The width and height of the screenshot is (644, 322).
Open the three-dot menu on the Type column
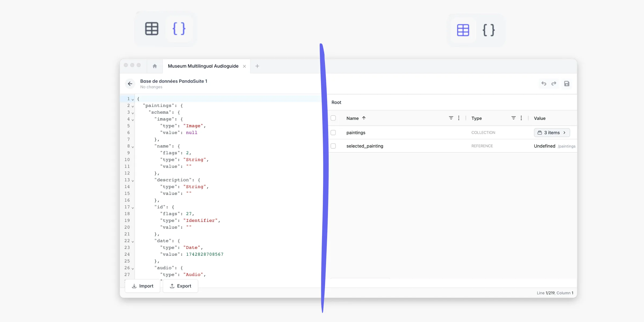coord(521,118)
